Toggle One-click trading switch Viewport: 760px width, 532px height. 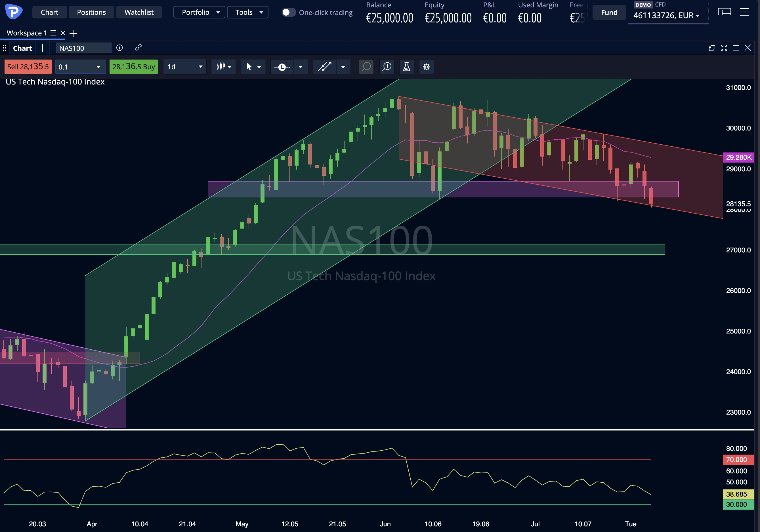[x=288, y=12]
